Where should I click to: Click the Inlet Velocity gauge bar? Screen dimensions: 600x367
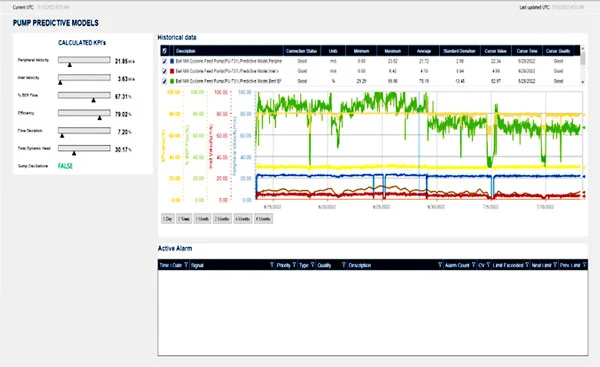[x=84, y=77]
